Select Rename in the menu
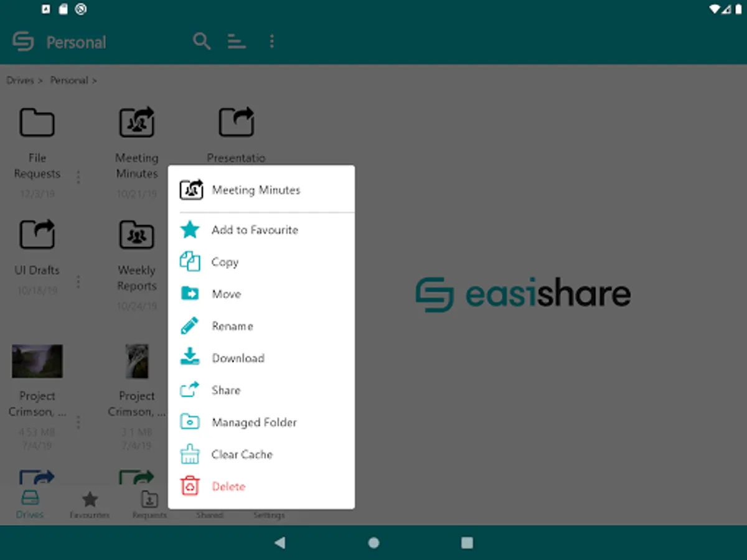This screenshot has height=560, width=747. point(261,326)
